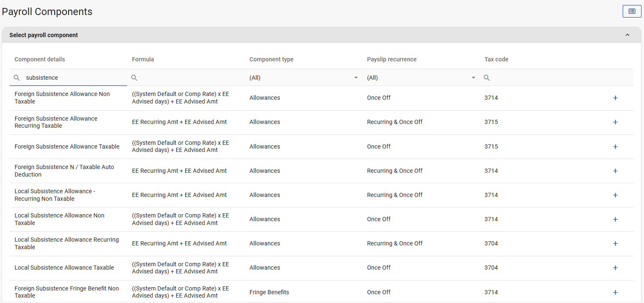Image resolution: width=644 pixels, height=303 pixels.
Task: Click plus for Foreign Subsistence Allowance Taxable
Action: pyautogui.click(x=615, y=146)
